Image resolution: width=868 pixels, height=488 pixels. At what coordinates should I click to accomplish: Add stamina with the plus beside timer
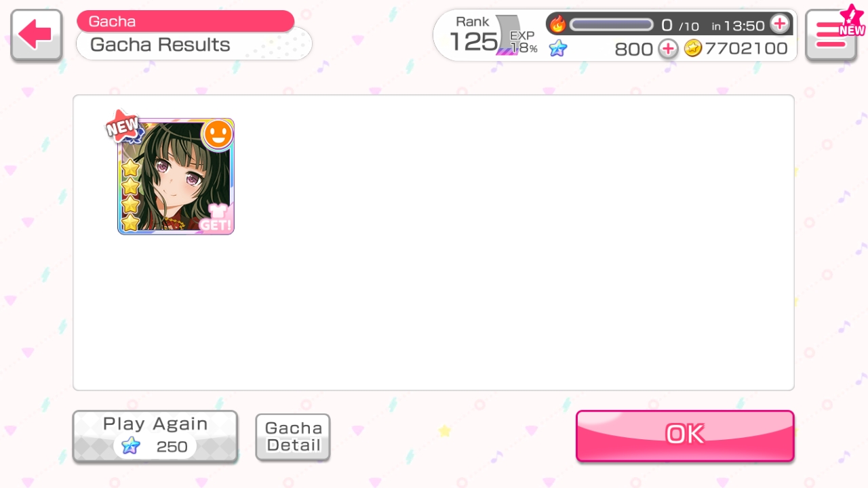coord(780,24)
